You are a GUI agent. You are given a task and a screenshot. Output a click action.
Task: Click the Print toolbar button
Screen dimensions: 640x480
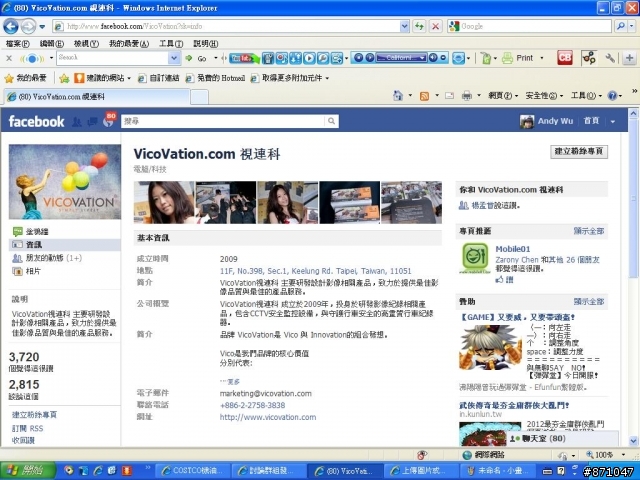point(518,58)
